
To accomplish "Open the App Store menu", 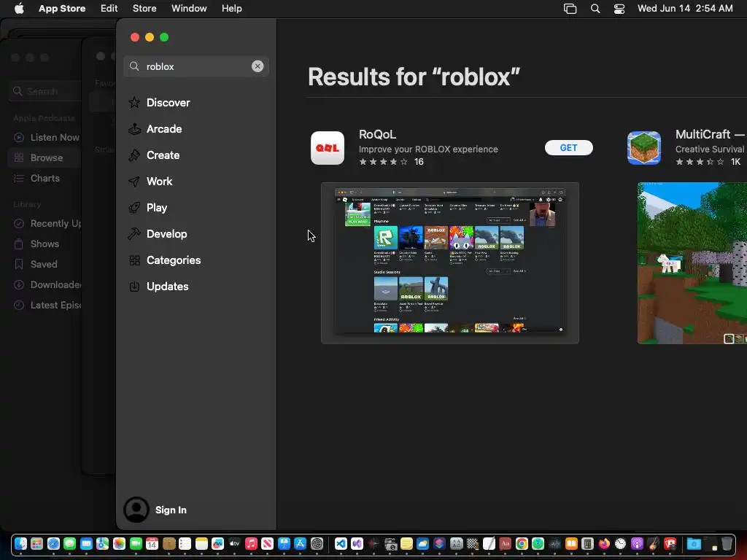I will (x=62, y=9).
